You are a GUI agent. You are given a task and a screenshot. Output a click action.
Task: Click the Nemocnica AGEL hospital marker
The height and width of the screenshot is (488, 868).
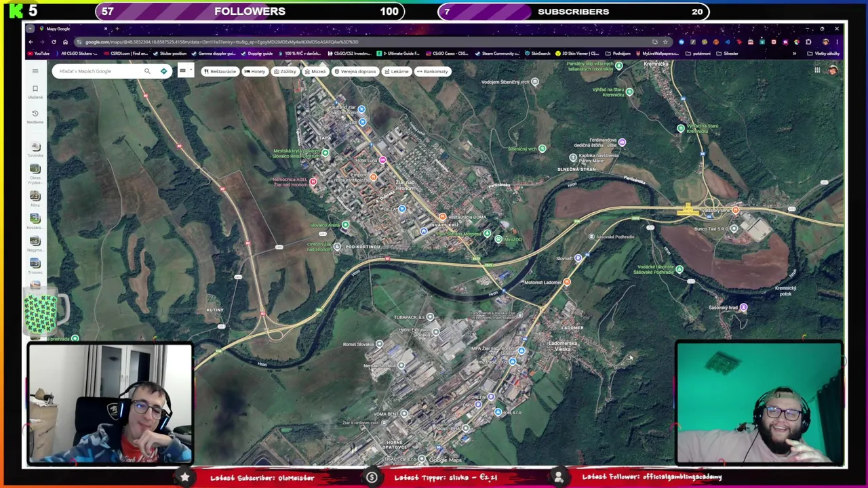[313, 182]
